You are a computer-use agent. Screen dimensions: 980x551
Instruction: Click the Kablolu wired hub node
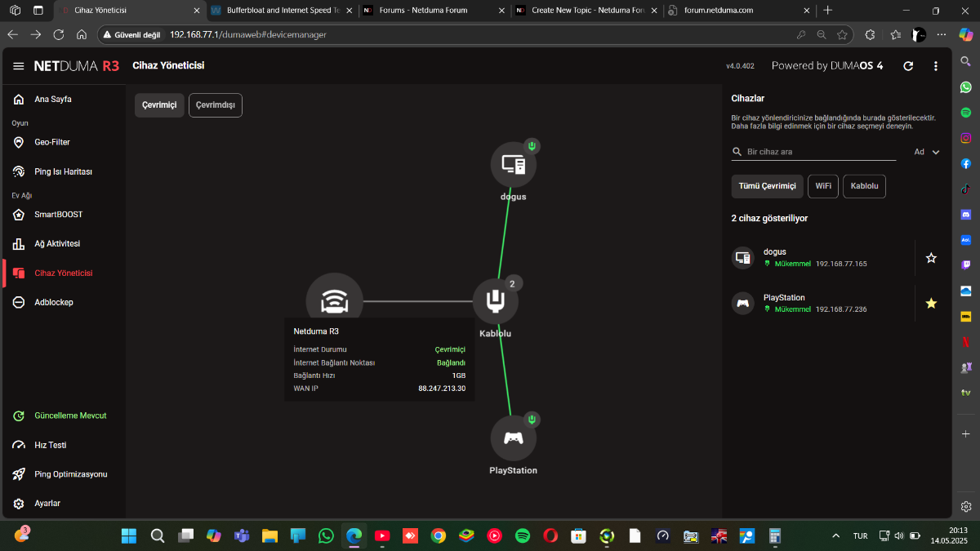tap(495, 301)
